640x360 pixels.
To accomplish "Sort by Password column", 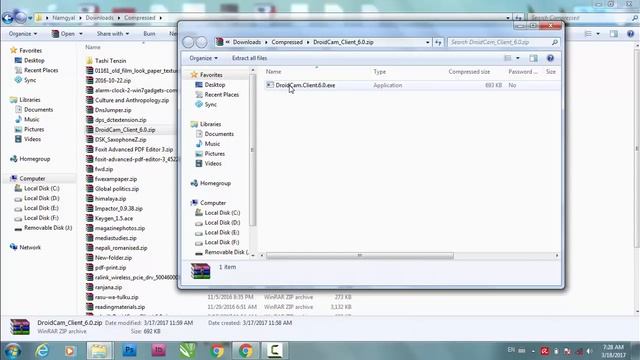I will 522,72.
